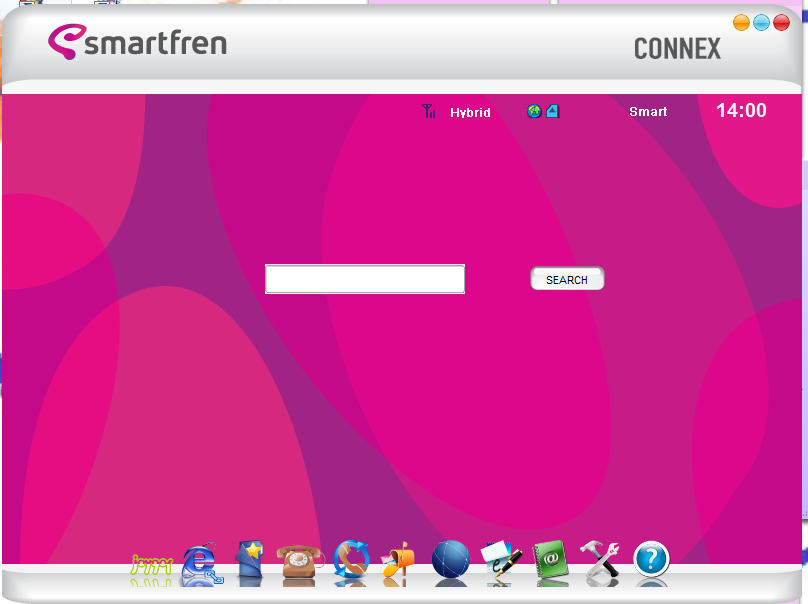808x604 pixels.
Task: Focus the search text field
Action: [x=365, y=279]
